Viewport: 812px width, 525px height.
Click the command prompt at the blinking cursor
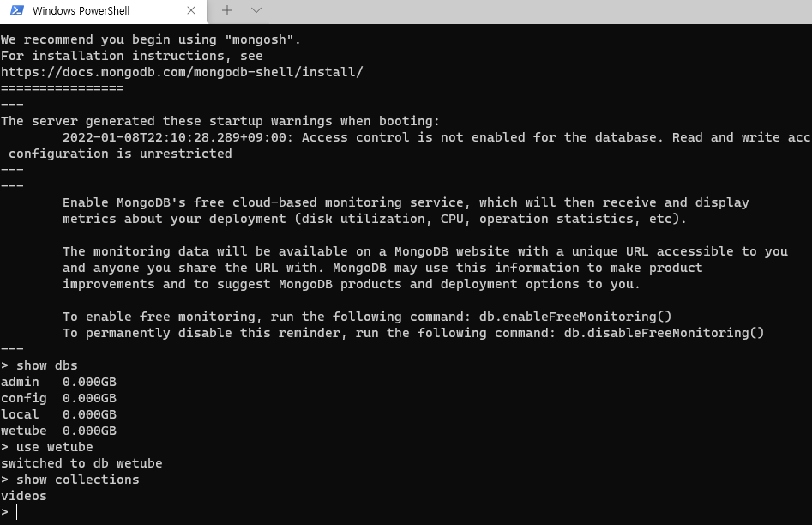16,512
